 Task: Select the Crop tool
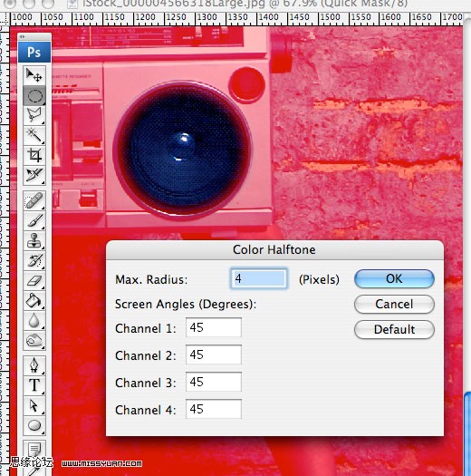point(34,155)
